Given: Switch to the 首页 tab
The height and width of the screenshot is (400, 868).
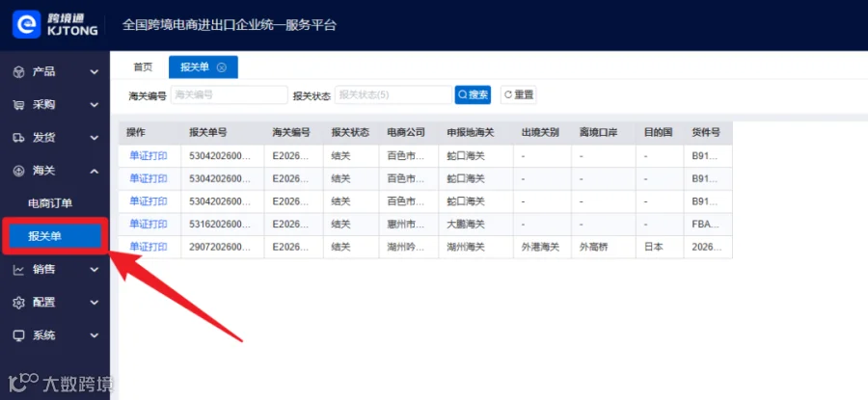Looking at the screenshot, I should [143, 67].
